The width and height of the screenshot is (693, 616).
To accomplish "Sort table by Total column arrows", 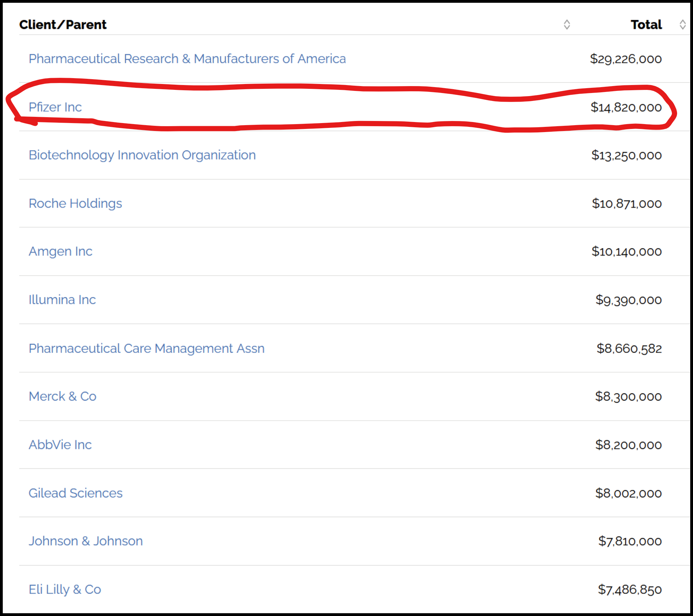I will click(x=683, y=25).
